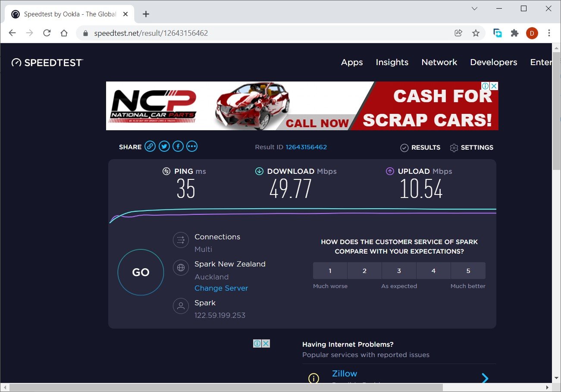Image resolution: width=561 pixels, height=392 pixels.
Task: Click the scroll-down arrow
Action: click(556, 379)
